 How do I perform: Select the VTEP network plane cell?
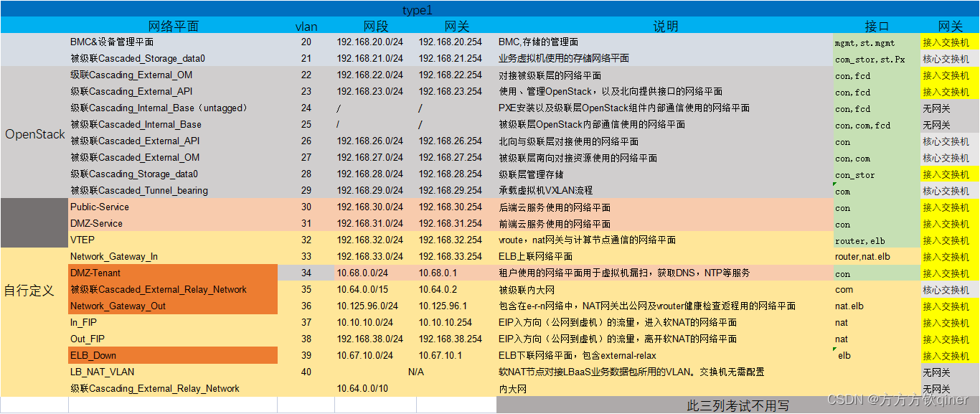pos(174,240)
